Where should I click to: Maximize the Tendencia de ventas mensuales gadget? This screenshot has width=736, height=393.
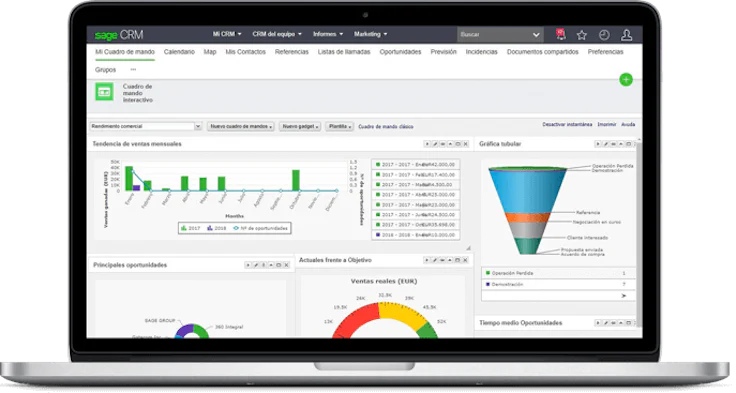pyautogui.click(x=458, y=144)
